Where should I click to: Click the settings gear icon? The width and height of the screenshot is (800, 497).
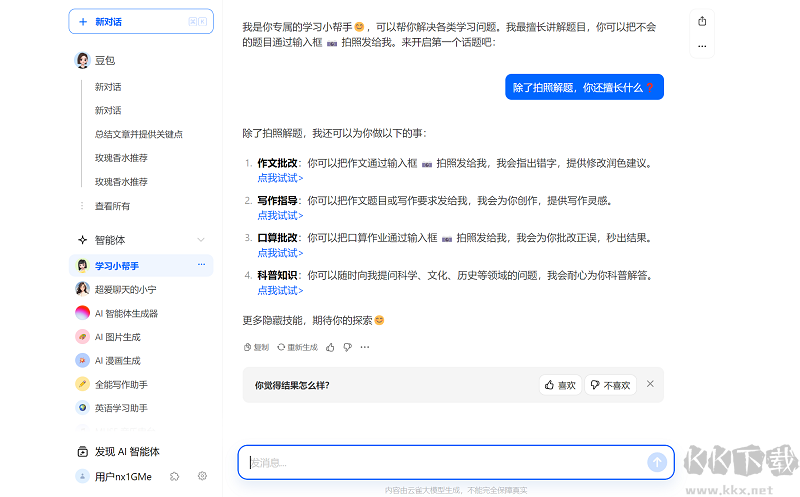click(x=203, y=476)
